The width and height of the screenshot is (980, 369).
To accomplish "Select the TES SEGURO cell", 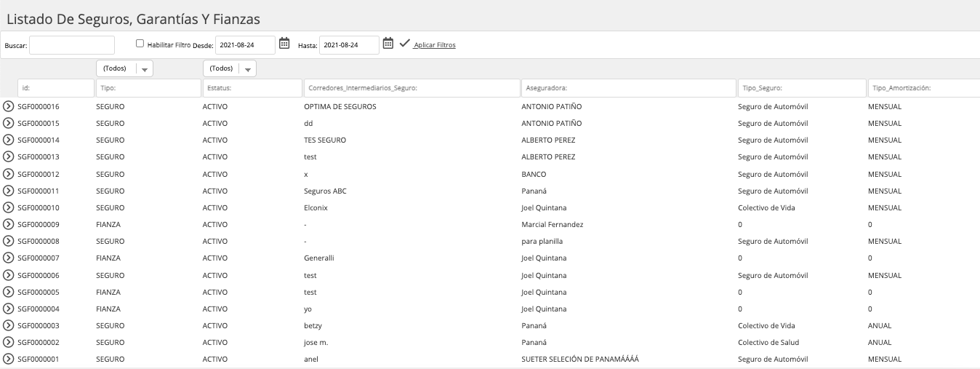I will pyautogui.click(x=325, y=140).
